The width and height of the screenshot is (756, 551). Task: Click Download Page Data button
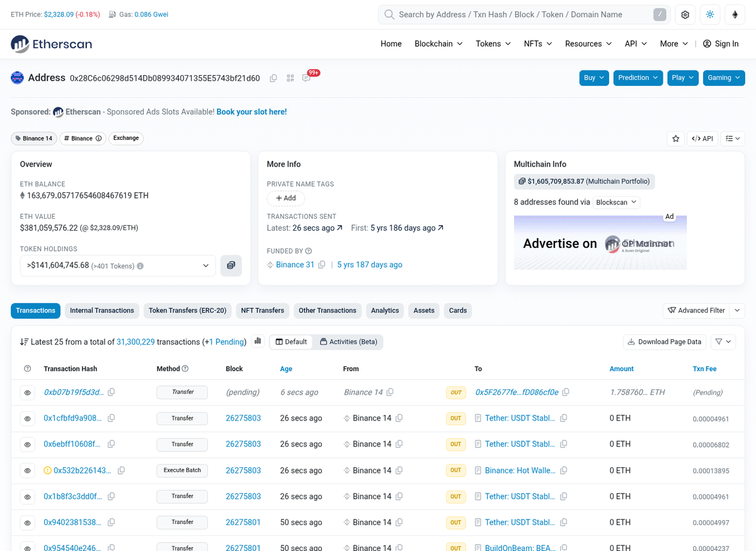[665, 342]
